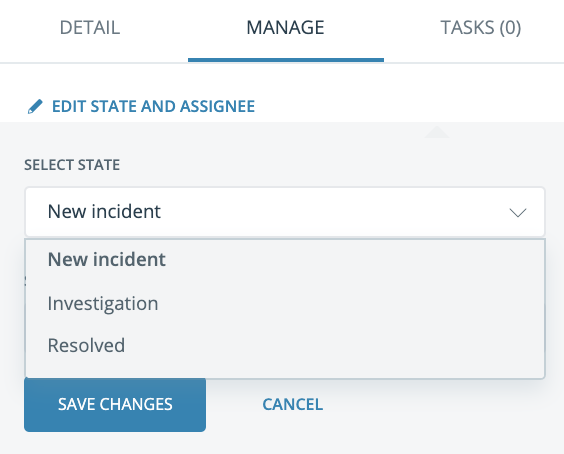Image resolution: width=564 pixels, height=454 pixels.
Task: Click the pencil edit icon
Action: [35, 106]
